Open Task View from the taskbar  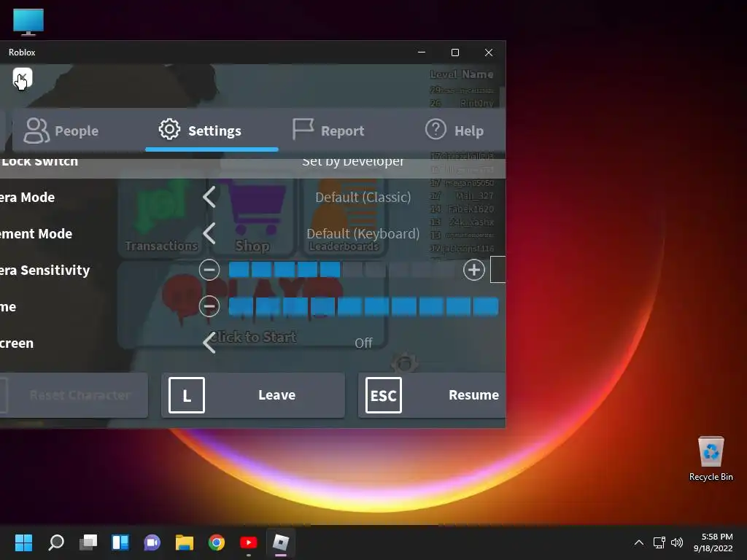coord(88,542)
